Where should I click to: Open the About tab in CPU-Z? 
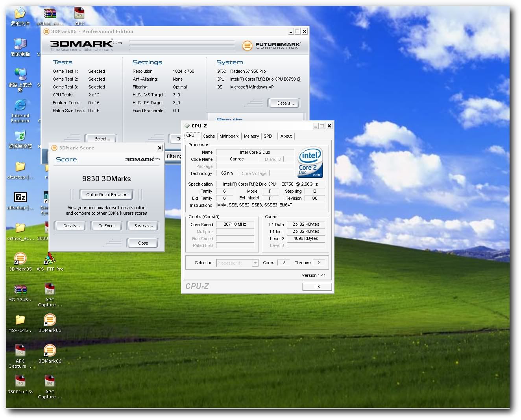point(286,136)
